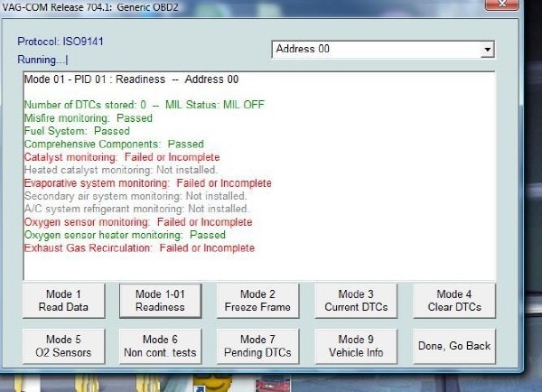Open Mode 2 Freeze Frame
The height and width of the screenshot is (392, 542).
click(x=257, y=301)
